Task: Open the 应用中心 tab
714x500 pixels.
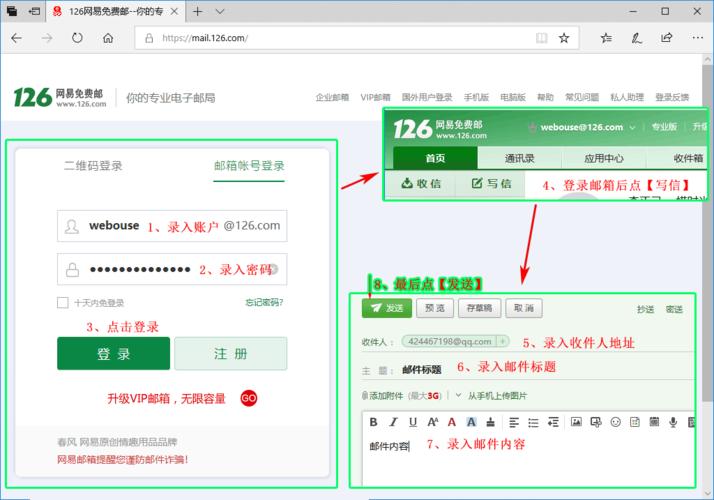Action: pyautogui.click(x=604, y=158)
